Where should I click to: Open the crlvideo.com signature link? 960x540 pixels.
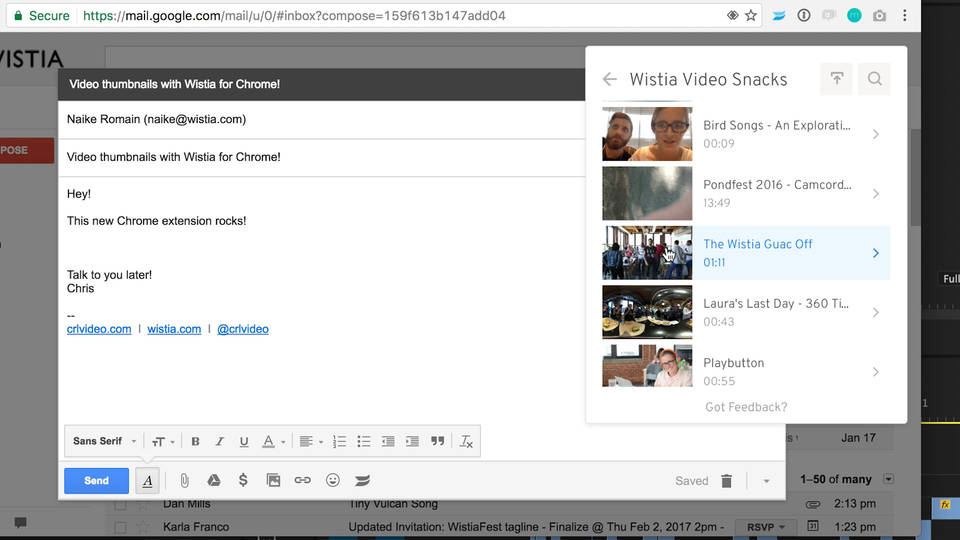[99, 329]
